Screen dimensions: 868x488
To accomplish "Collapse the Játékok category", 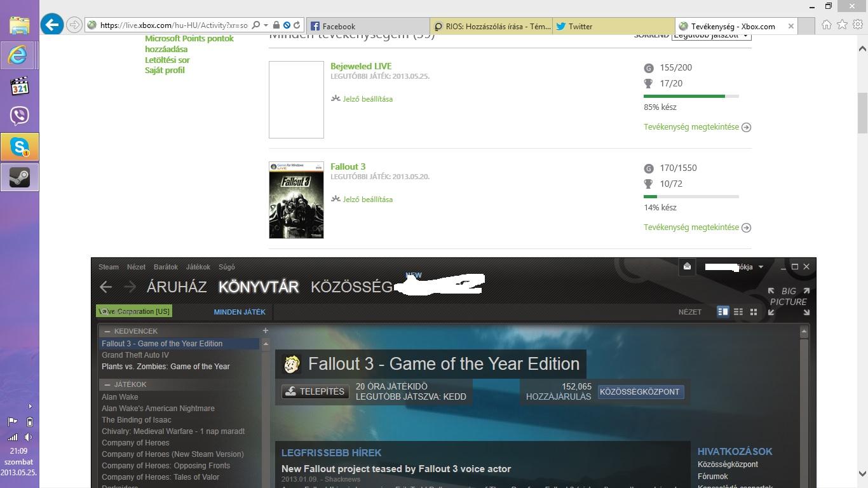I will point(108,384).
